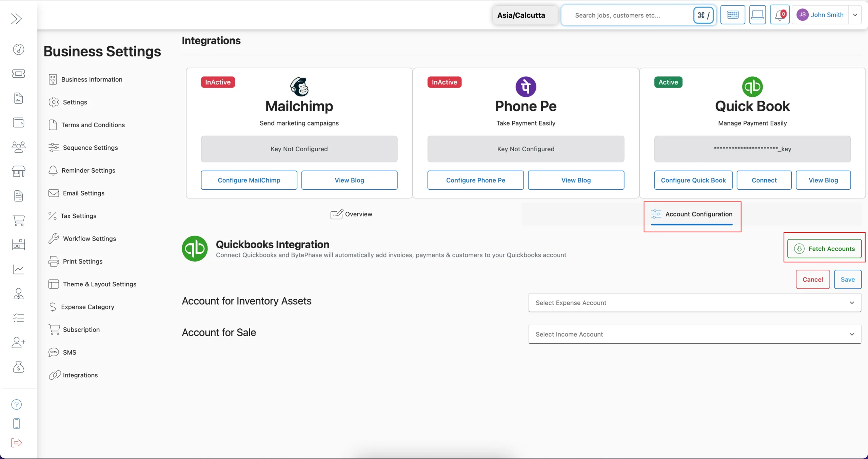Click Phone Pe Key Not Configured field
Screen dimensions: 868x459
pyautogui.click(x=526, y=149)
